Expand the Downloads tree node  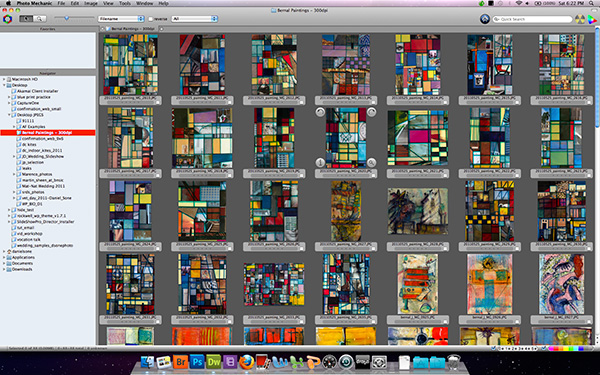pos(4,269)
